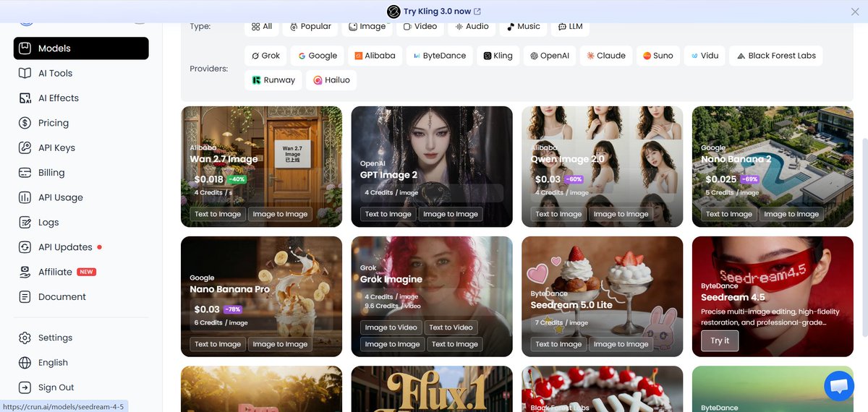Filter models by Audio type
The image size is (868, 412).
pyautogui.click(x=472, y=27)
